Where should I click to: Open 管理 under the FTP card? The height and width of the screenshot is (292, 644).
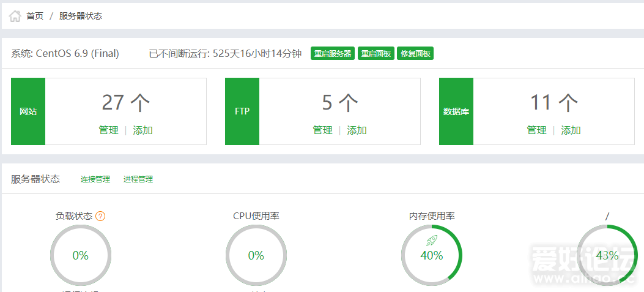322,130
